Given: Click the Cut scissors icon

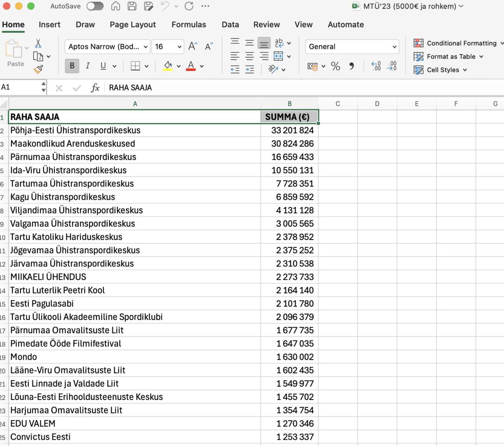Looking at the screenshot, I should click(38, 43).
